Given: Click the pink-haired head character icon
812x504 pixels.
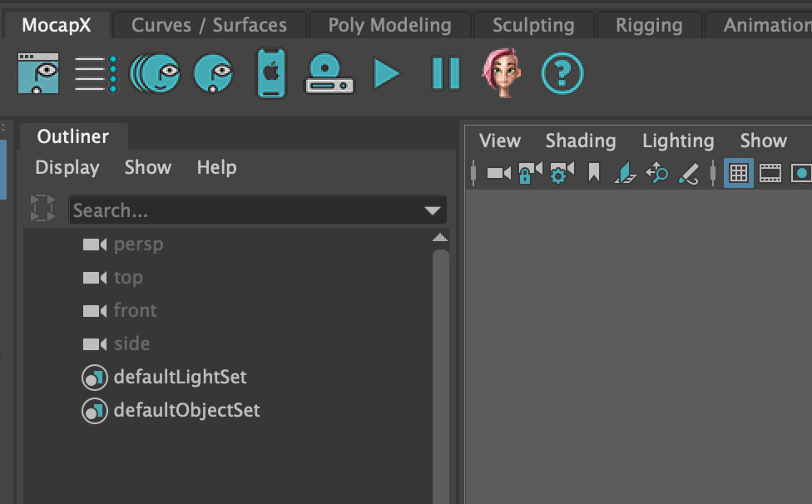Looking at the screenshot, I should tap(502, 73).
